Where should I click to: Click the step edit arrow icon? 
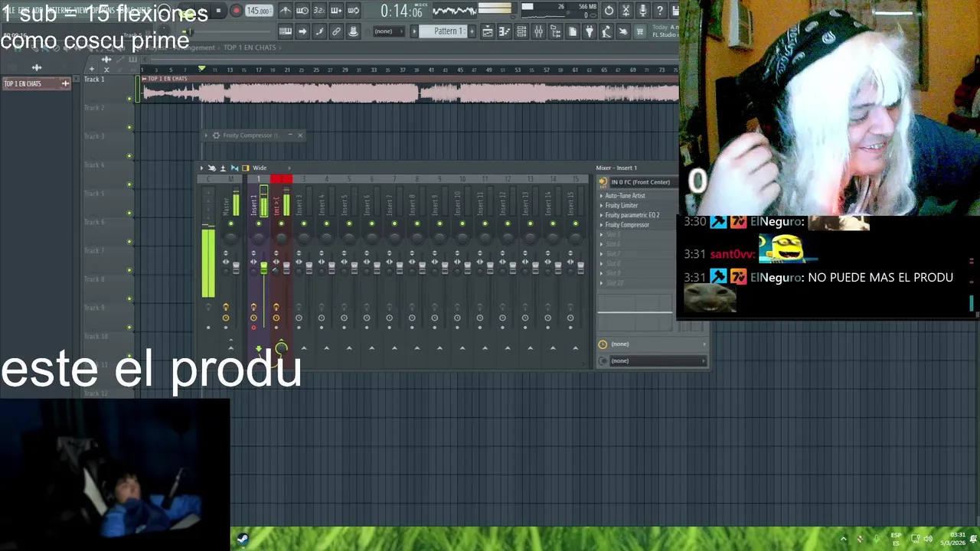pos(302,31)
